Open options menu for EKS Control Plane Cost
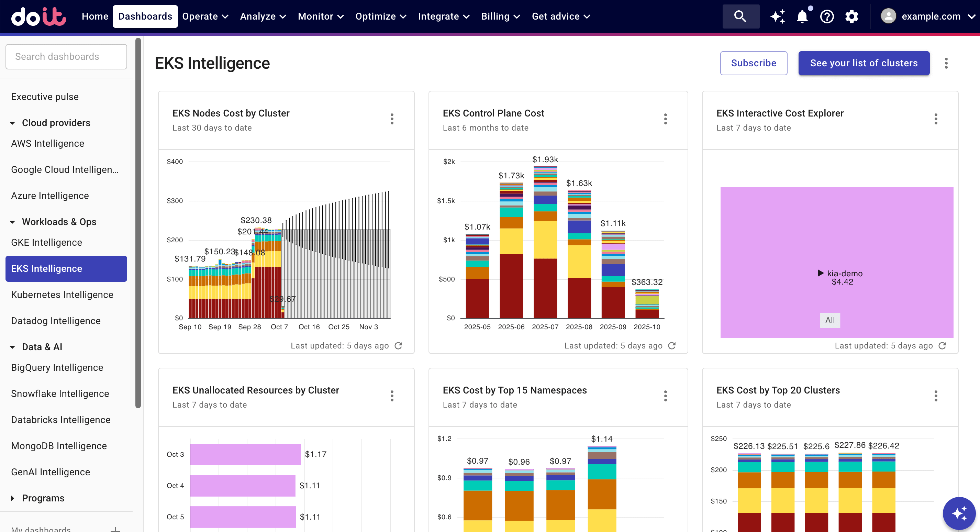The image size is (980, 532). [665, 119]
